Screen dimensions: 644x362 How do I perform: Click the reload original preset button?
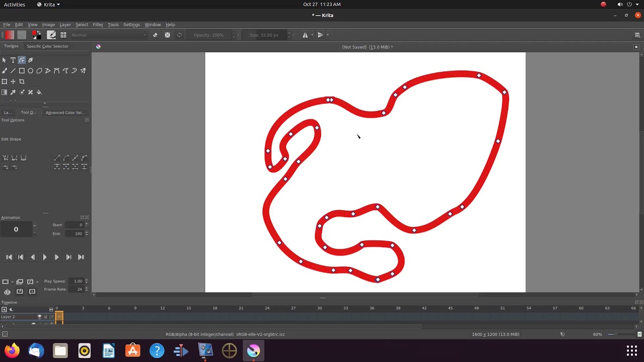point(179,35)
